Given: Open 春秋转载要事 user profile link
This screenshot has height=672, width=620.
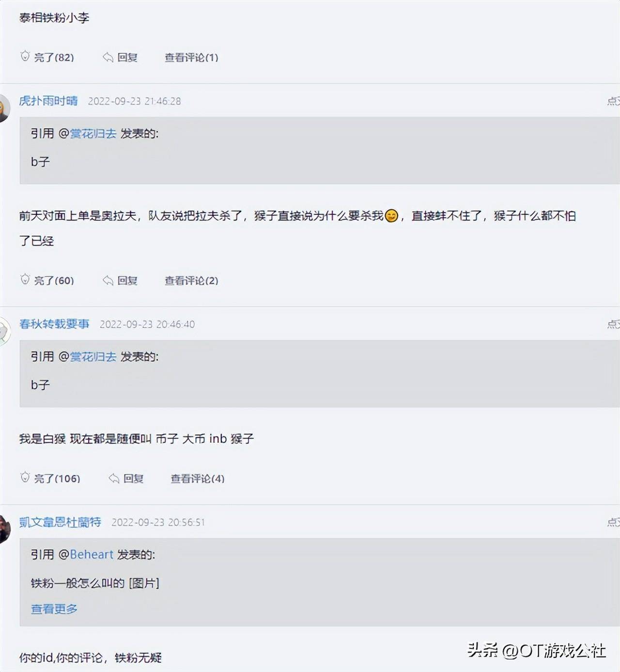Looking at the screenshot, I should click(x=54, y=324).
